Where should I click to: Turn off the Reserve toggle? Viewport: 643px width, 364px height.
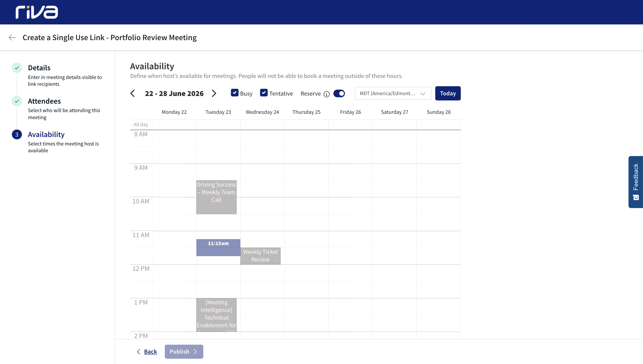[x=339, y=93]
